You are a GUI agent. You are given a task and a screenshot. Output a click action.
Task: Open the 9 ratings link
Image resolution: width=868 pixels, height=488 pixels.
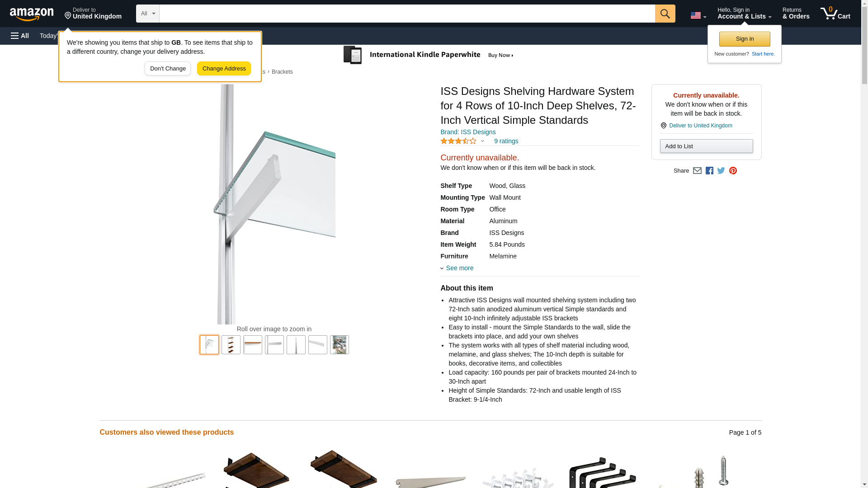coord(506,141)
